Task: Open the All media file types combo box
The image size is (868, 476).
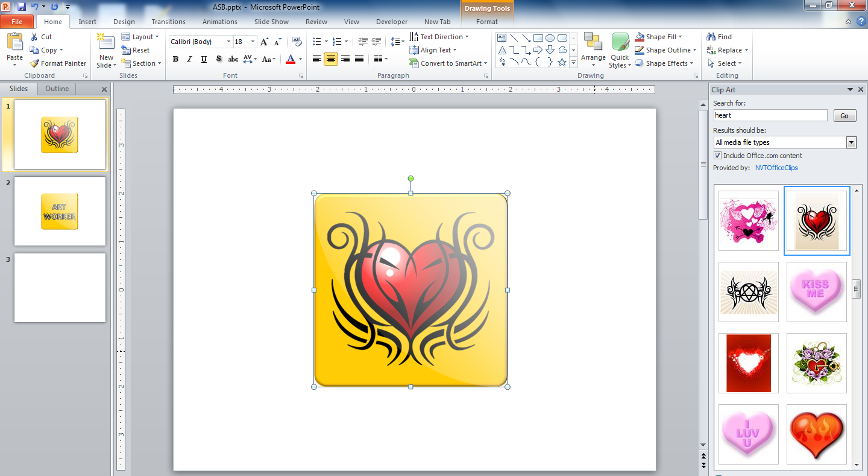Action: [x=785, y=142]
